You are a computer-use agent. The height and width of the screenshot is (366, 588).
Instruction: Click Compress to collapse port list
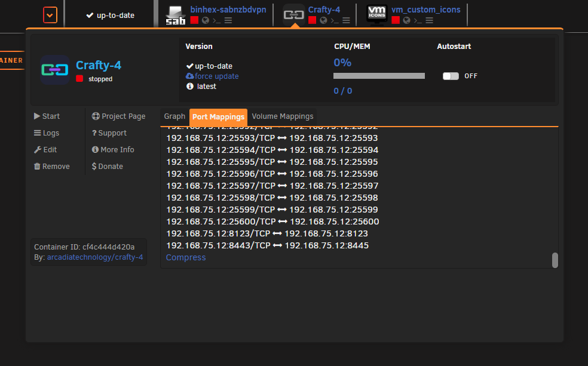pos(186,257)
